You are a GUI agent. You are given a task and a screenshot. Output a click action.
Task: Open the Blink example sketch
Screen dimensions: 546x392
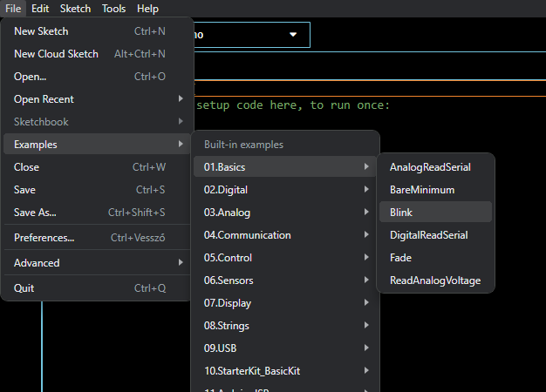click(402, 213)
